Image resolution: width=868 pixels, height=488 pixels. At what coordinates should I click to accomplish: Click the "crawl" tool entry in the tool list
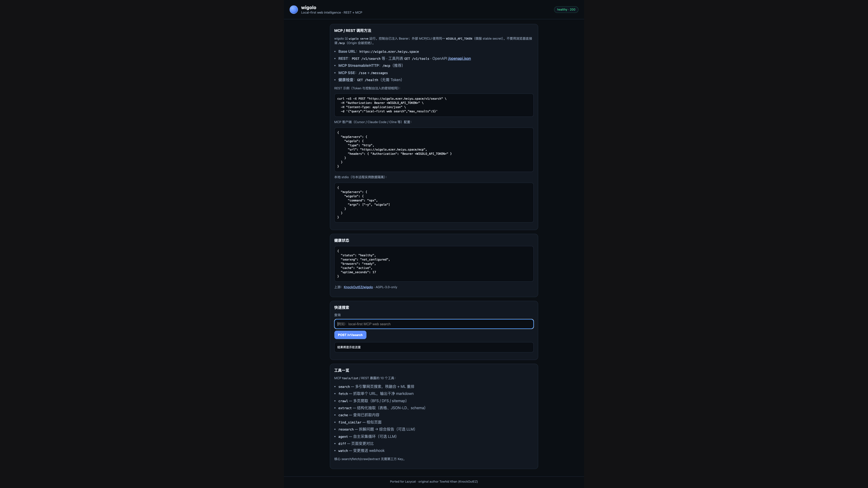[373, 401]
